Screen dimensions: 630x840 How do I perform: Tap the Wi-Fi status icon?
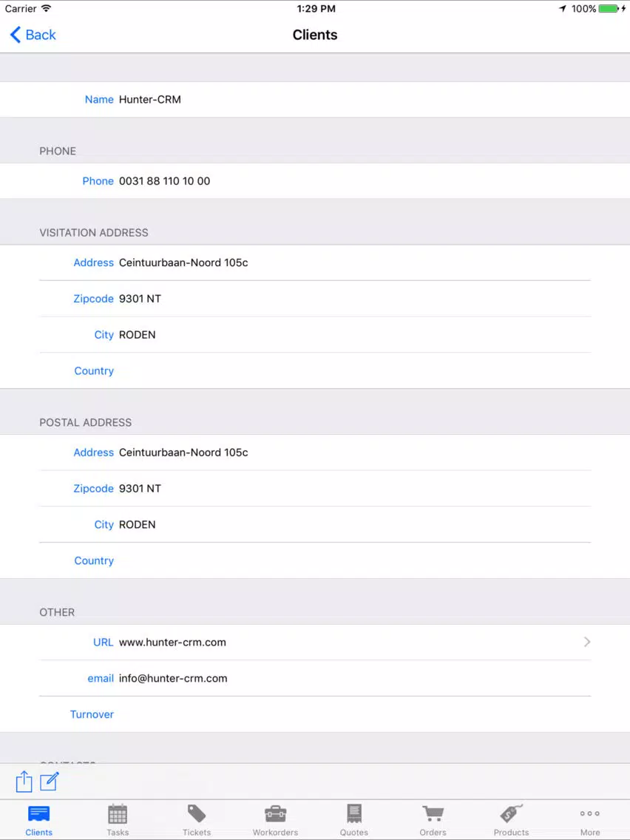pos(47,9)
